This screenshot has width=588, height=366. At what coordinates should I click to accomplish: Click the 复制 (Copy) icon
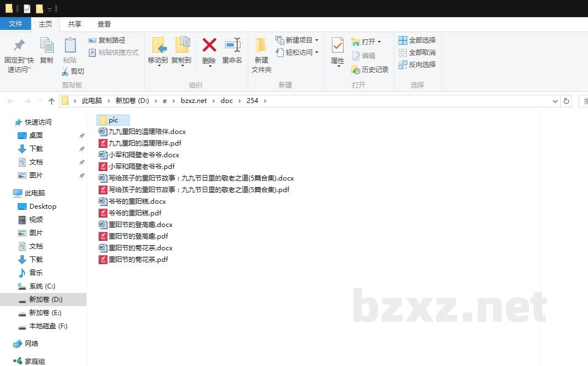[47, 47]
